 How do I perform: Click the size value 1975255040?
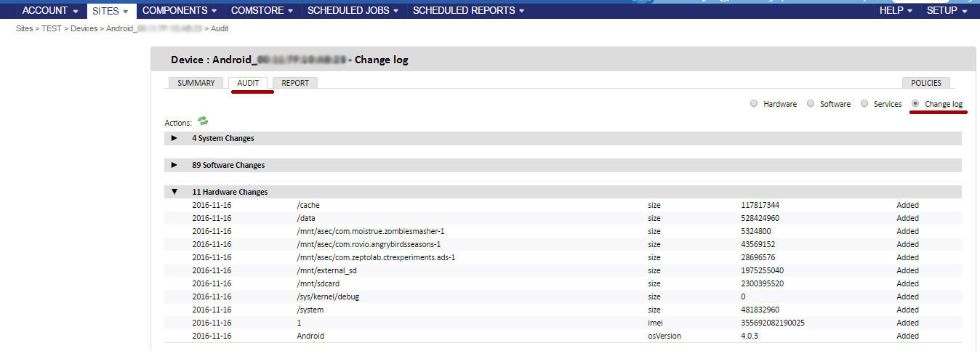click(x=762, y=270)
